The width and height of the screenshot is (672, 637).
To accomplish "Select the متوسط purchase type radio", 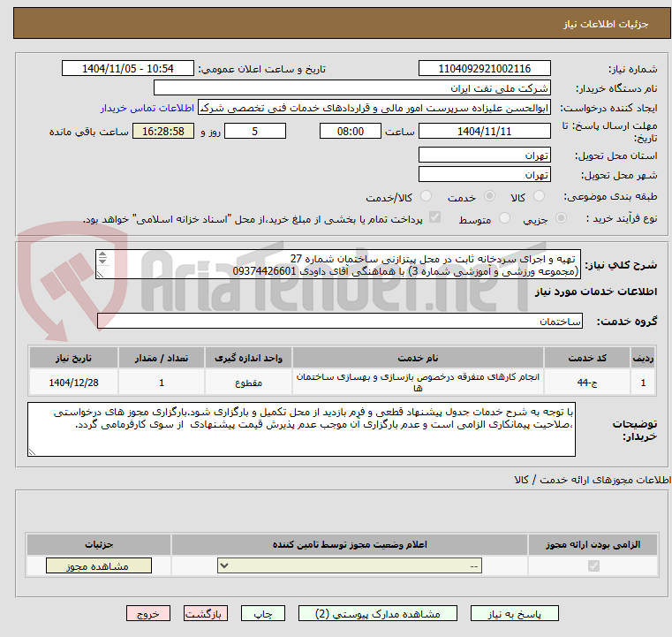I will pyautogui.click(x=505, y=218).
